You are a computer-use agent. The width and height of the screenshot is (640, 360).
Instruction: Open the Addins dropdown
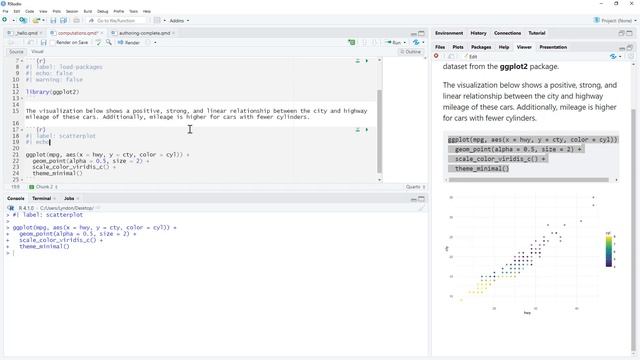click(179, 20)
